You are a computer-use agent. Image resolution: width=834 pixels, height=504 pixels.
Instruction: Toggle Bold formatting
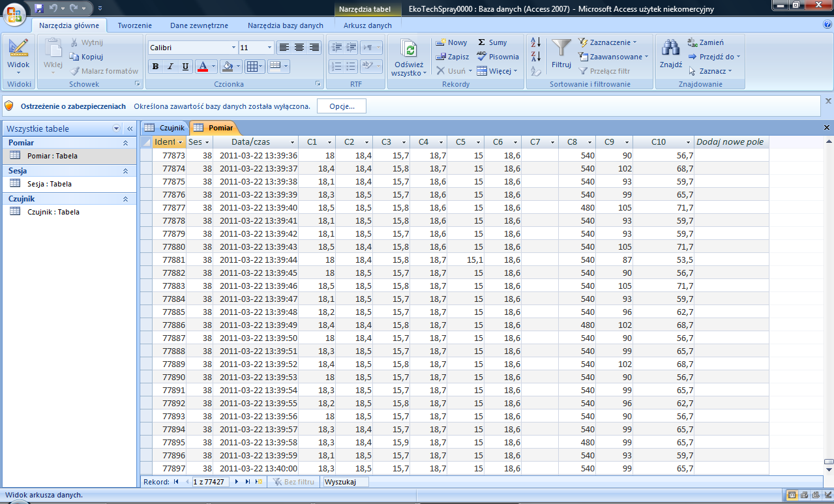(x=155, y=67)
